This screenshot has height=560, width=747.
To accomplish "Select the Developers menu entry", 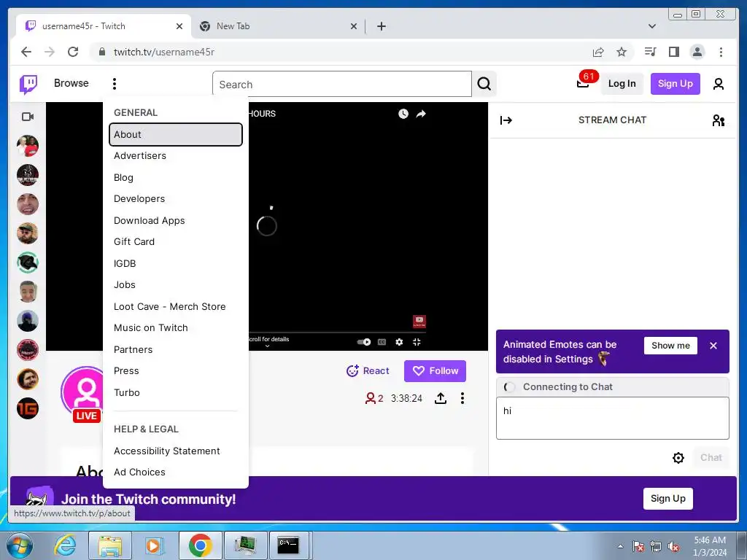I will click(x=175, y=199).
